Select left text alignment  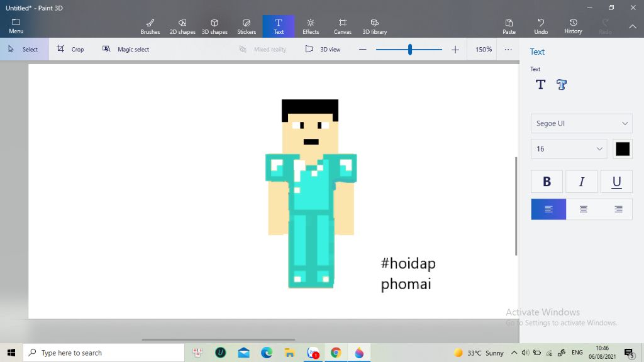548,209
